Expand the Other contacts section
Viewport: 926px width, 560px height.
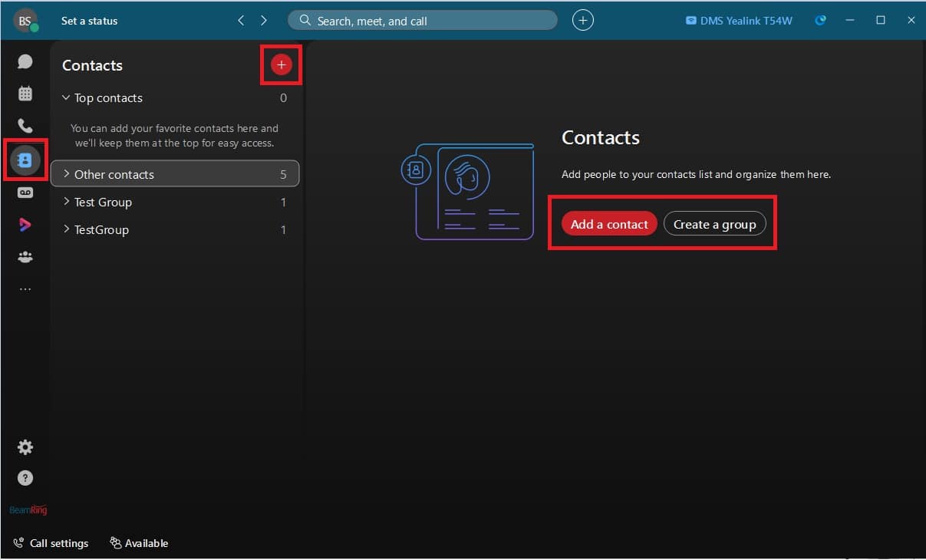(x=175, y=174)
